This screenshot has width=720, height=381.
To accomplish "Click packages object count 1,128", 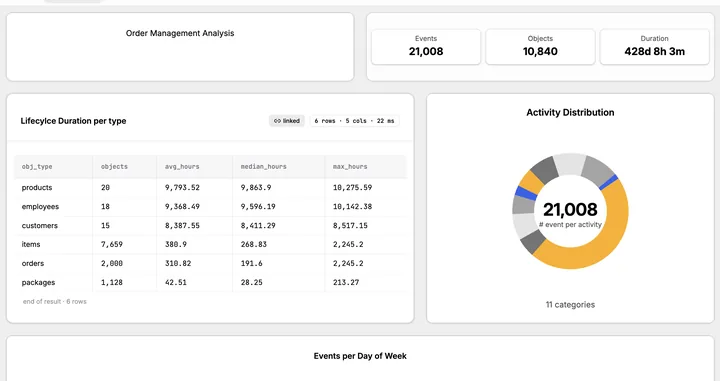I will [x=112, y=282].
